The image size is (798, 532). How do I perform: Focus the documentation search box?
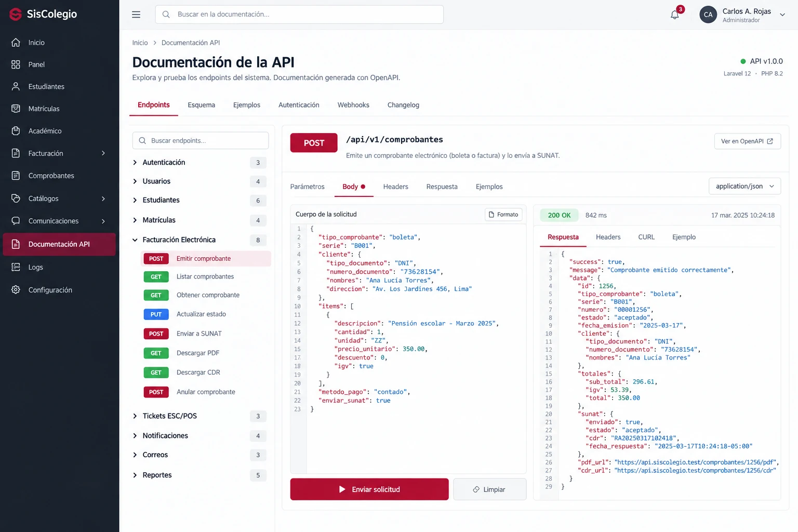click(x=299, y=15)
